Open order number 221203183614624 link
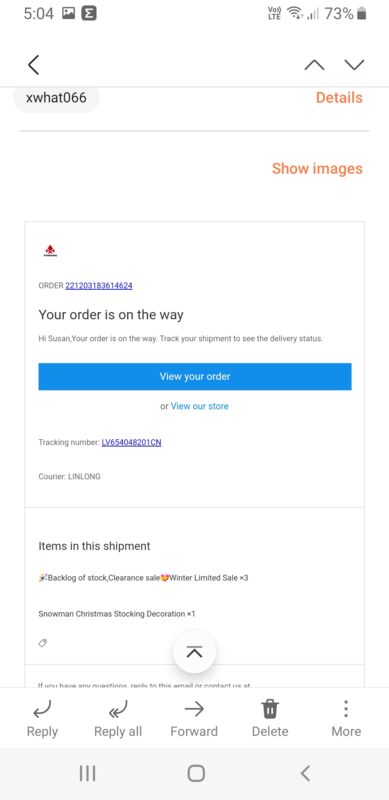Screen dimensions: 389x800 (99, 286)
